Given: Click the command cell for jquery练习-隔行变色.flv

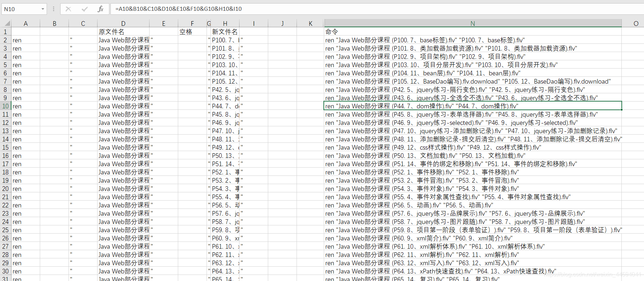Looking at the screenshot, I should tap(473, 90).
